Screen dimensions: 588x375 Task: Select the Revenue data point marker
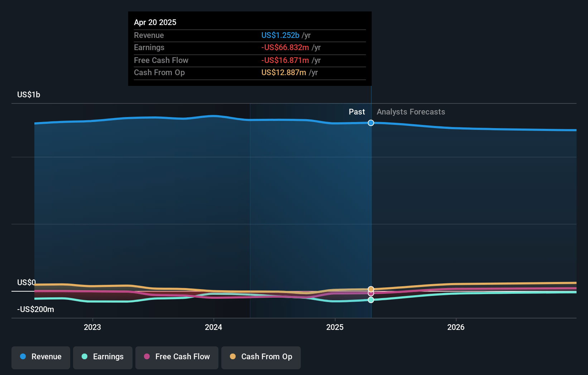point(371,123)
